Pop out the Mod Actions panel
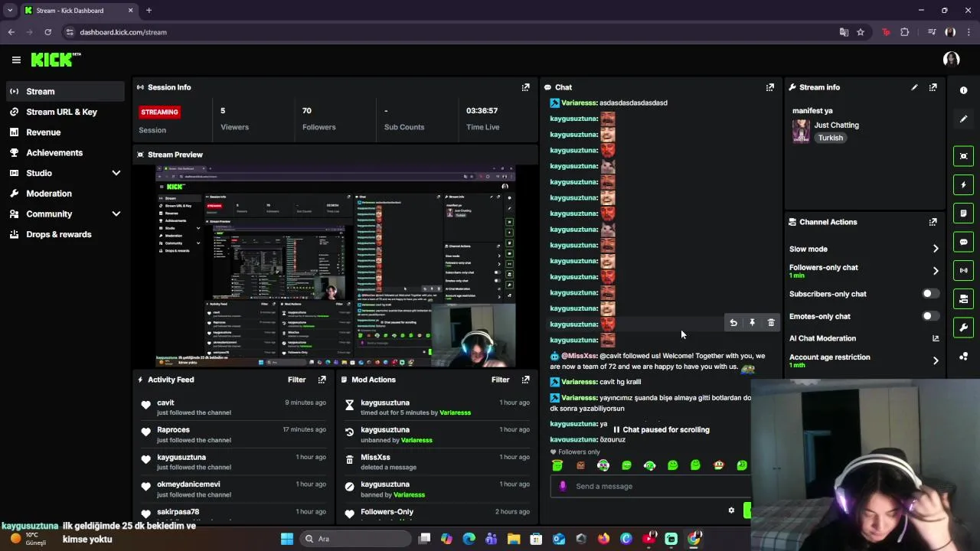Viewport: 980px width, 551px height. point(525,380)
